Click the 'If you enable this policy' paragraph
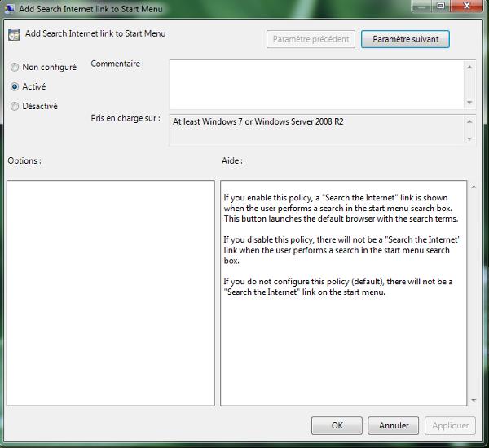Viewport: 489px width, 448px height. pyautogui.click(x=341, y=209)
